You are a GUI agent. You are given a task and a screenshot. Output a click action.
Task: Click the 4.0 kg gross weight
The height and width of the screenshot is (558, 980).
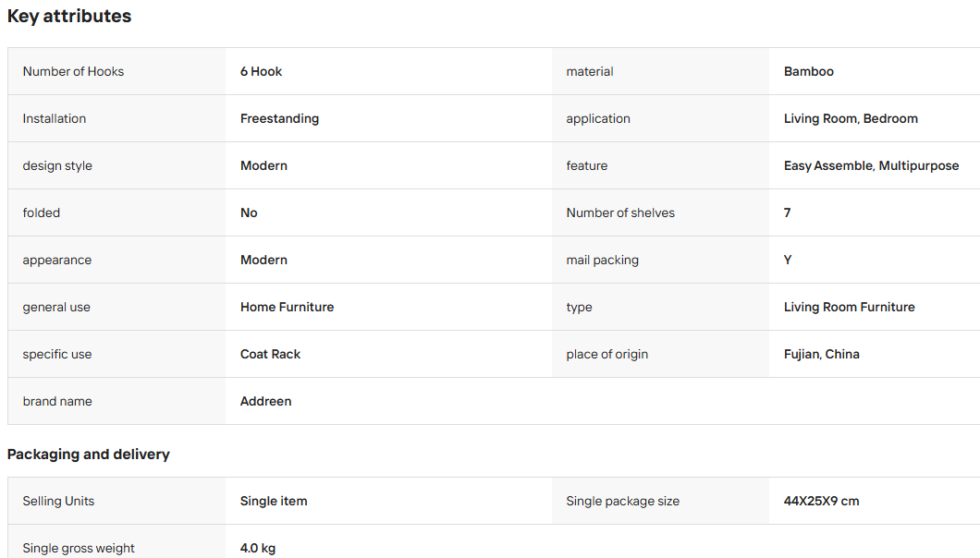[x=258, y=548]
